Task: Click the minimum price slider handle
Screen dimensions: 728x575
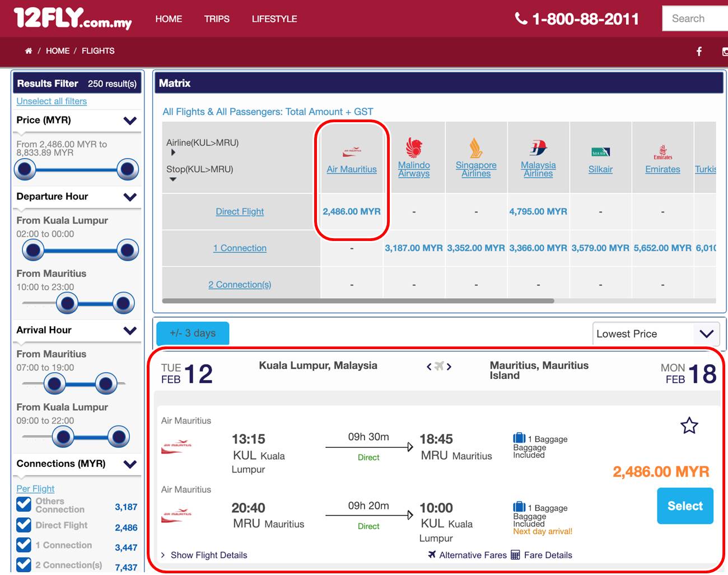Action: pyautogui.click(x=25, y=169)
